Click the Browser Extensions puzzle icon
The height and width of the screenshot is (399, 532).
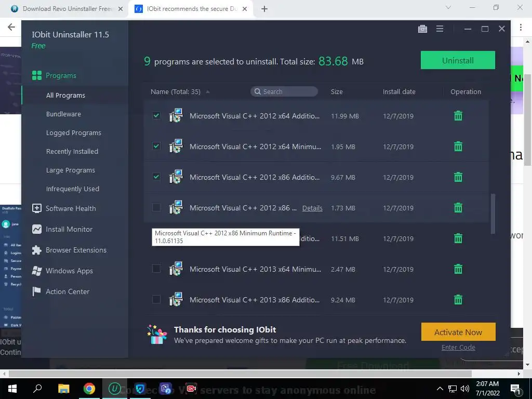pyautogui.click(x=37, y=250)
